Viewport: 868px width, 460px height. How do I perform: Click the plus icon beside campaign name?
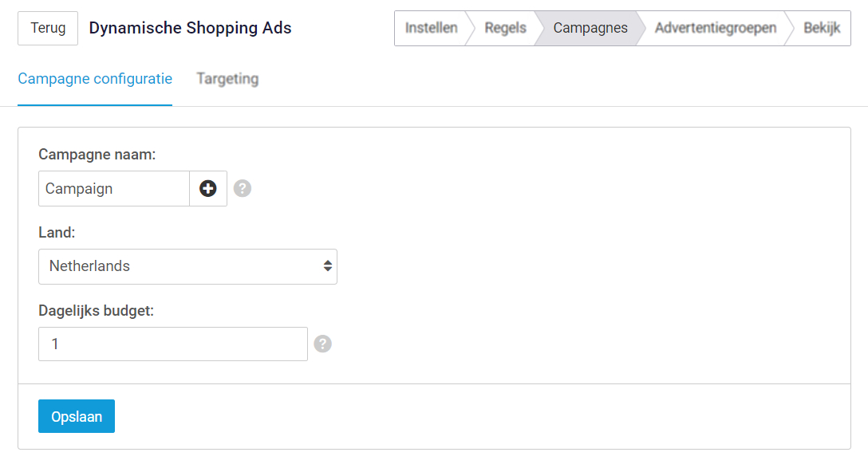pos(208,188)
